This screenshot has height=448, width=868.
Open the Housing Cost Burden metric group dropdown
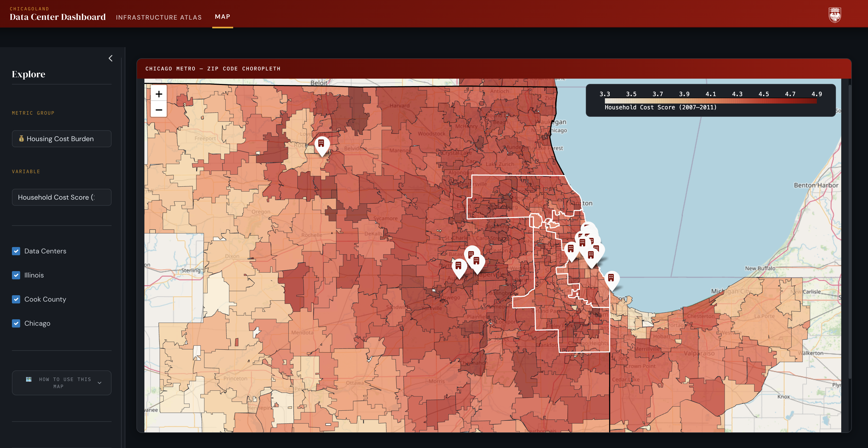pyautogui.click(x=62, y=139)
